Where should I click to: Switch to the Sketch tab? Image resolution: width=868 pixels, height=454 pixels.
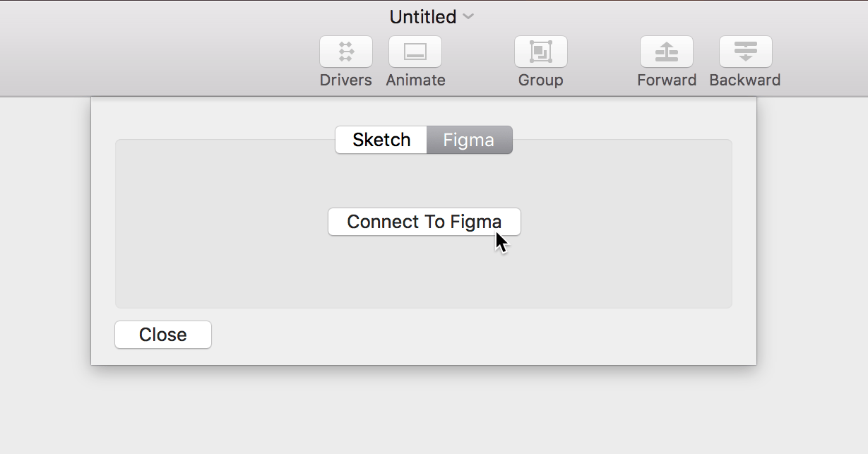(381, 140)
